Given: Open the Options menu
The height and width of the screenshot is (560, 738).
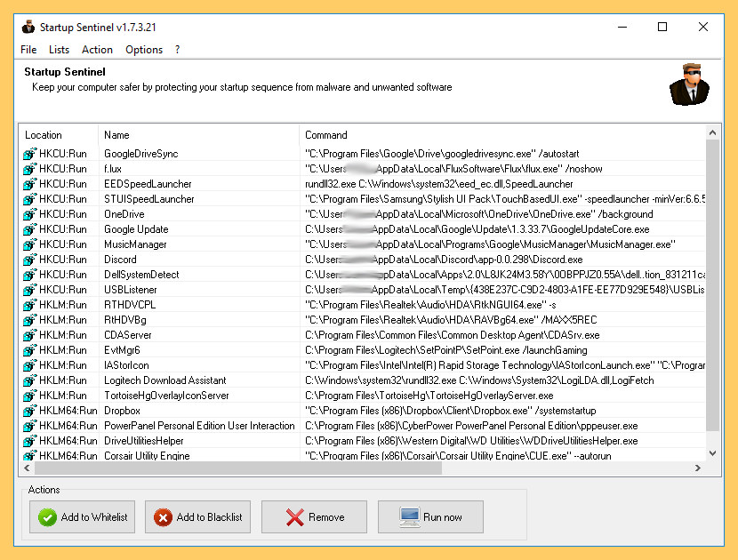Looking at the screenshot, I should 143,50.
